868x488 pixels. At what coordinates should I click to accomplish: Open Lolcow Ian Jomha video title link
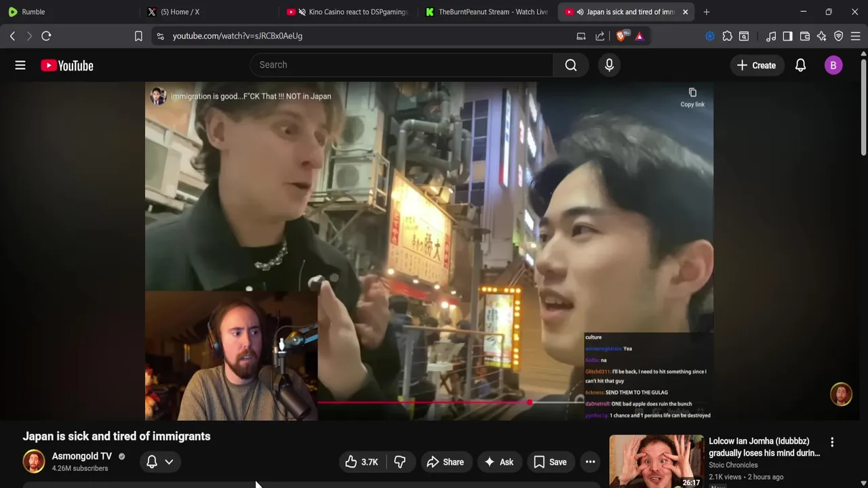(764, 447)
